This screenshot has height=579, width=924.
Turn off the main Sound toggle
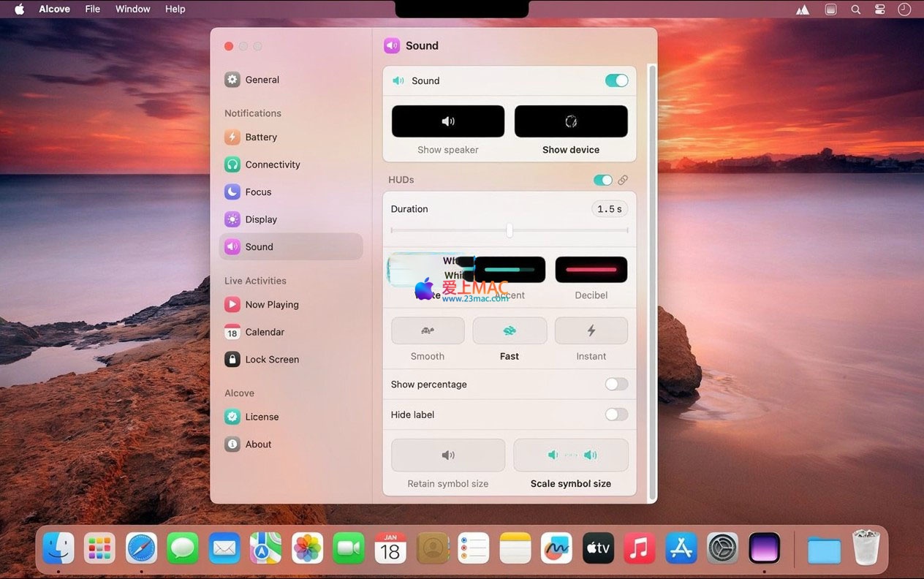[616, 80]
